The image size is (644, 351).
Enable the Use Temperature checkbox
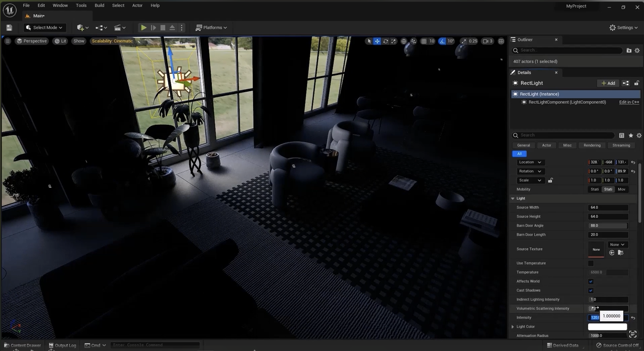tap(591, 263)
